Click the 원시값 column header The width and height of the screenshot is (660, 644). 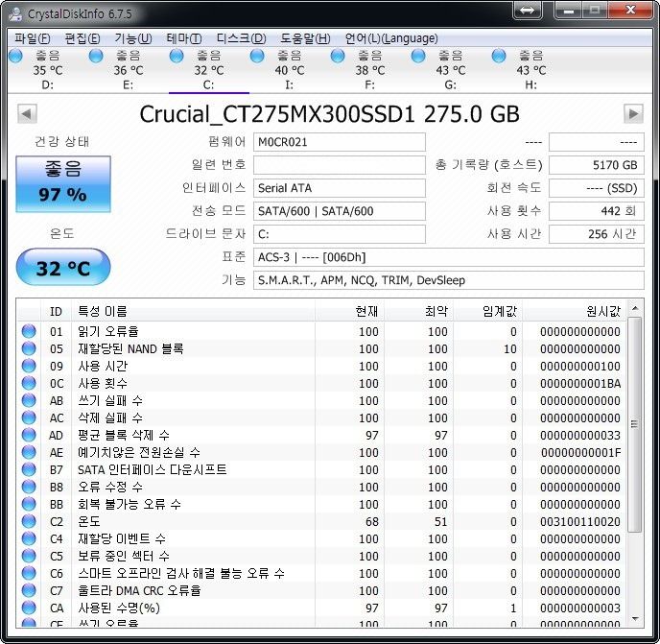click(x=574, y=311)
